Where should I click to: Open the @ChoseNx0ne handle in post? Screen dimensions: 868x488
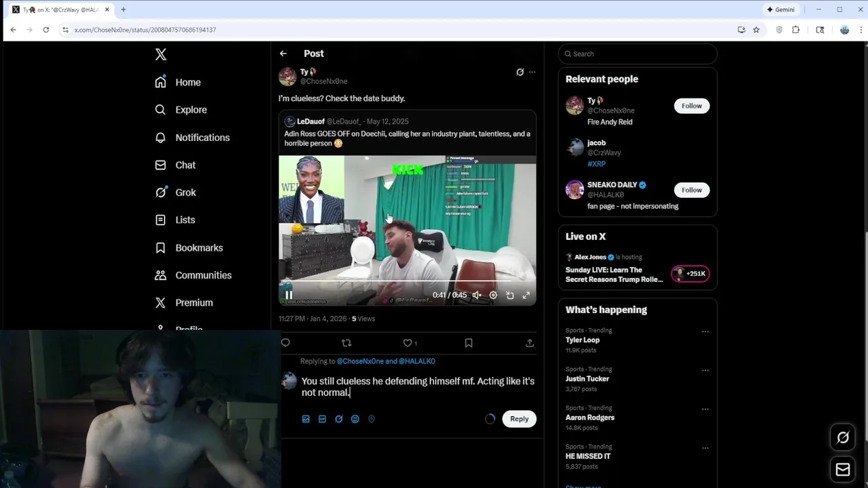(323, 81)
